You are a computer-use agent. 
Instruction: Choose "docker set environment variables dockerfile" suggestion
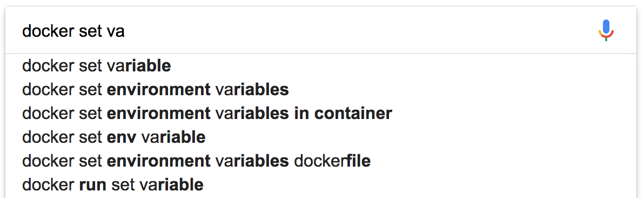320,161
